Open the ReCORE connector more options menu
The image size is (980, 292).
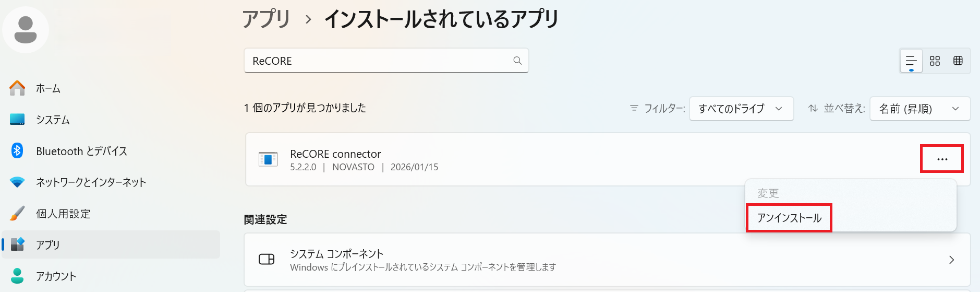pyautogui.click(x=942, y=159)
